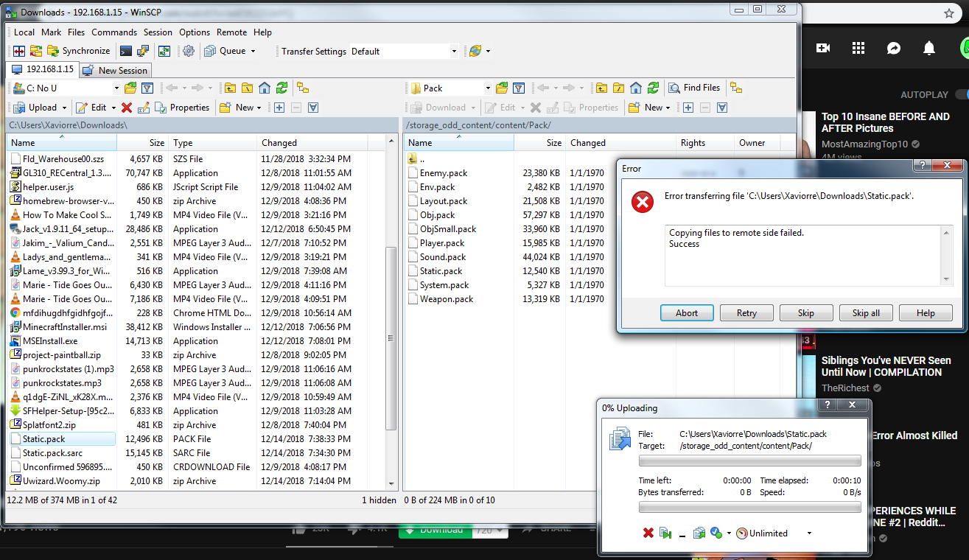Switch to the New Session tab
Screen dimensions: 969x560
[x=115, y=70]
